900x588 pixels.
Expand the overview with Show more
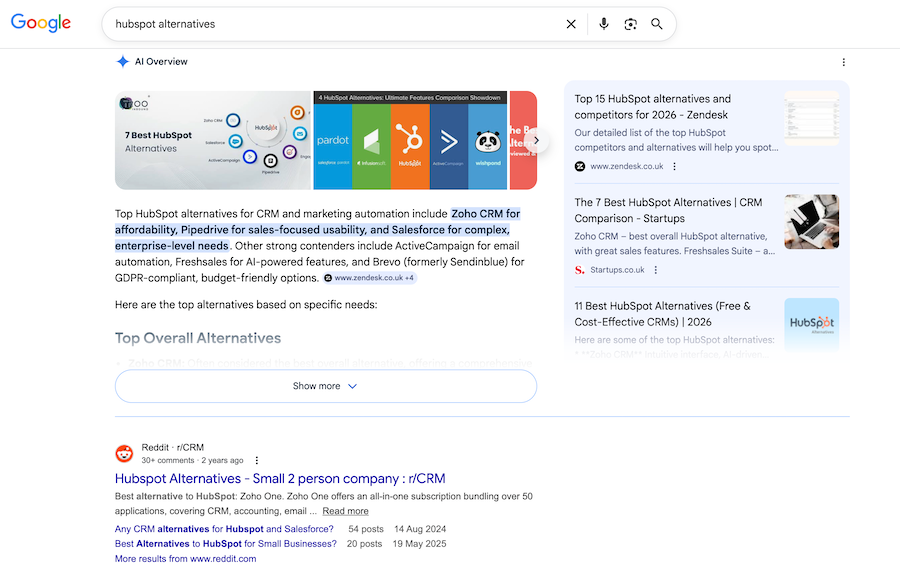click(325, 386)
